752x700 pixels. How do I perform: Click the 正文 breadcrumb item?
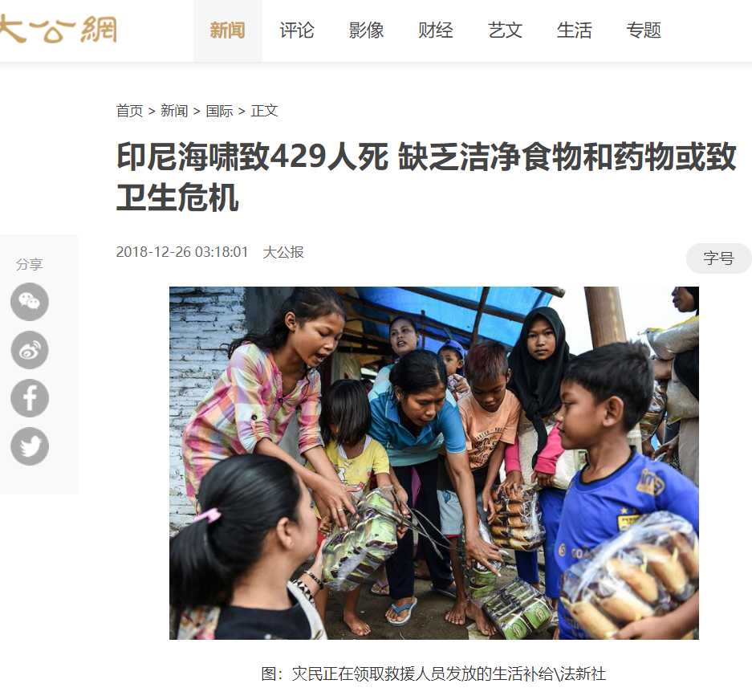pyautogui.click(x=264, y=111)
